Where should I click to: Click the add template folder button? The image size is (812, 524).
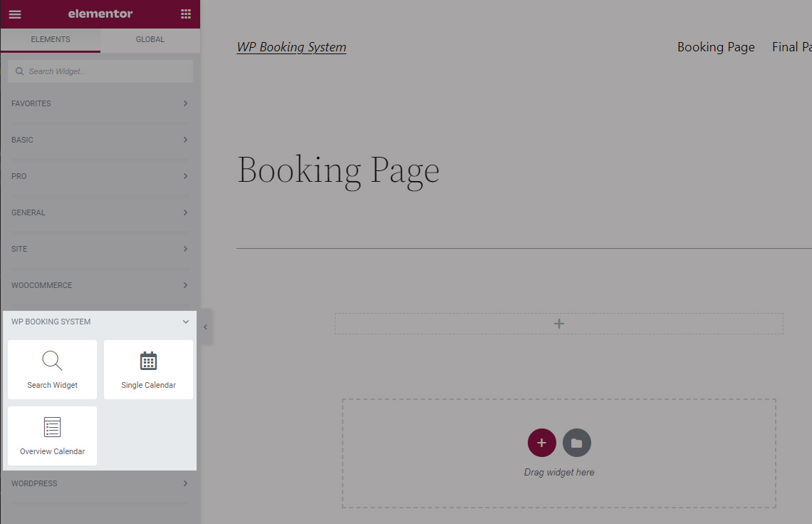click(576, 443)
